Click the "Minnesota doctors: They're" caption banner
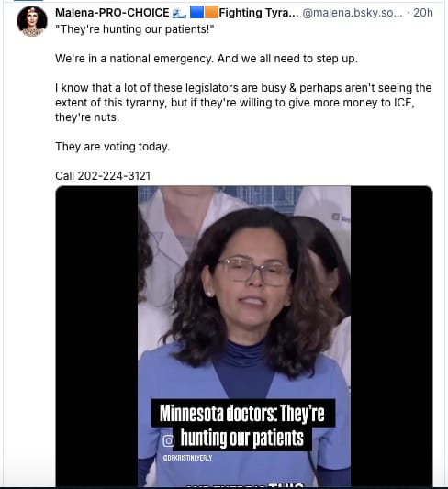Screen dimensions: 448x489 pyautogui.click(x=243, y=413)
